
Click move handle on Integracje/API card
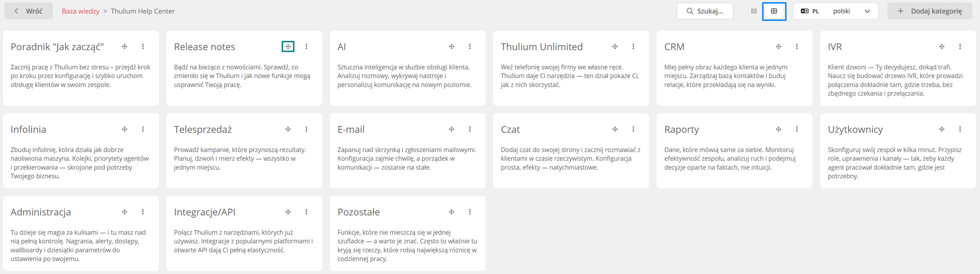[288, 212]
